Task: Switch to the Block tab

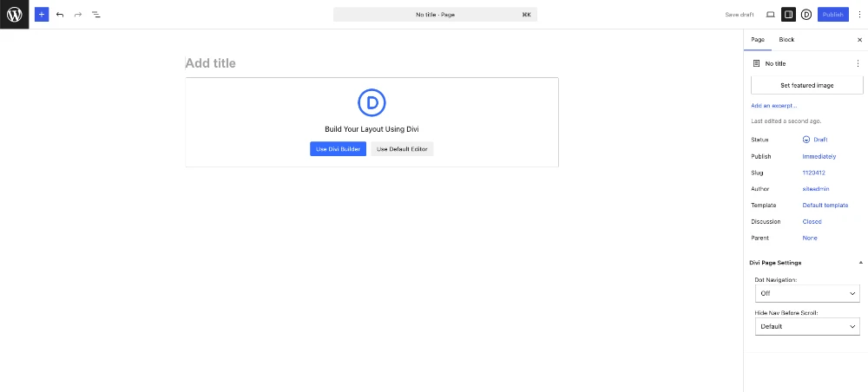Action: pyautogui.click(x=786, y=40)
